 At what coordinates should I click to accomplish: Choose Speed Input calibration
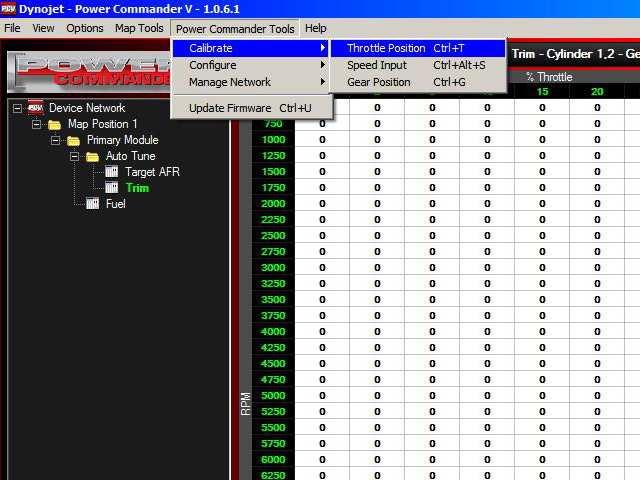click(x=418, y=65)
